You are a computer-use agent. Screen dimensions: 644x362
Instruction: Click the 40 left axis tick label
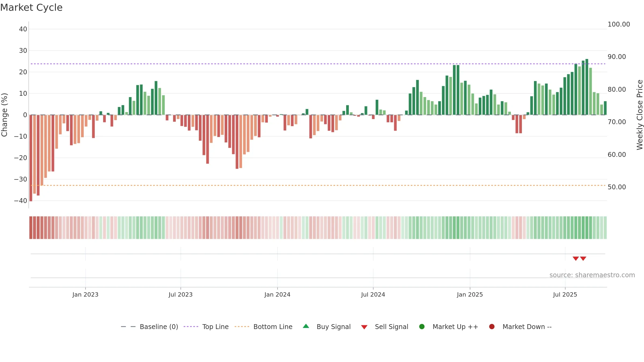(x=23, y=29)
